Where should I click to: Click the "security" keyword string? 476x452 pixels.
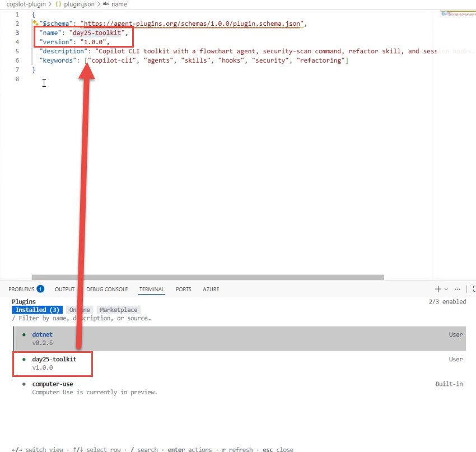(272, 60)
